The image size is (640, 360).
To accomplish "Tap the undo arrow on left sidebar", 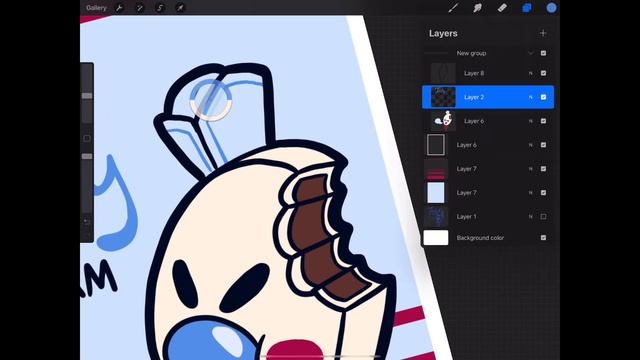I will (x=87, y=222).
